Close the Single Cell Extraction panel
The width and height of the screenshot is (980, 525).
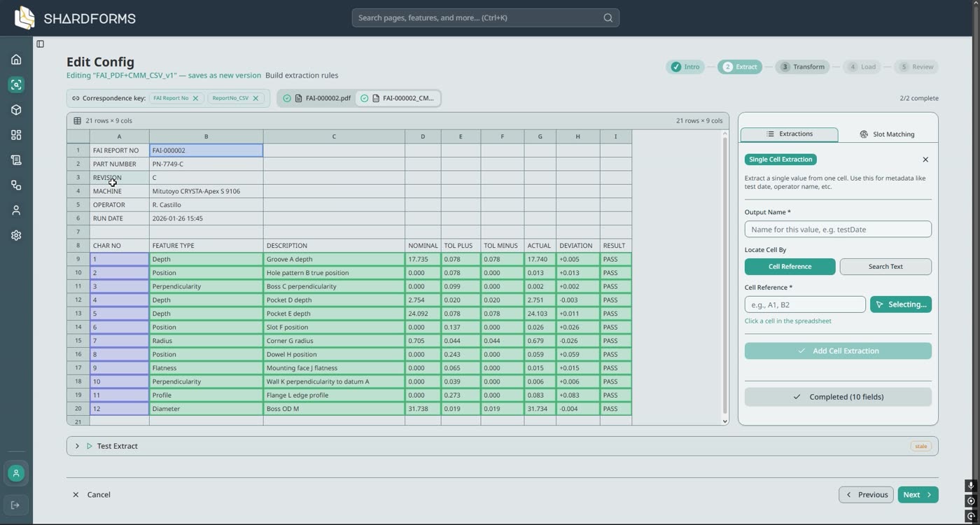pos(925,160)
